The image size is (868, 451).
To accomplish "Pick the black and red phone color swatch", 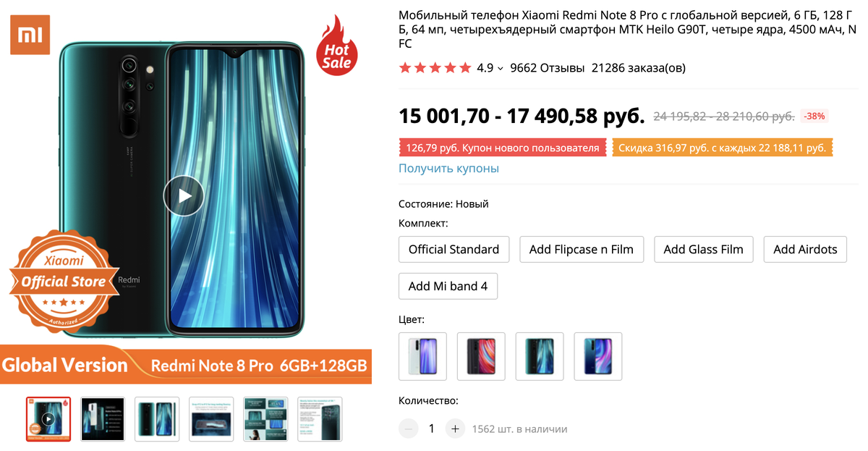I will (481, 356).
